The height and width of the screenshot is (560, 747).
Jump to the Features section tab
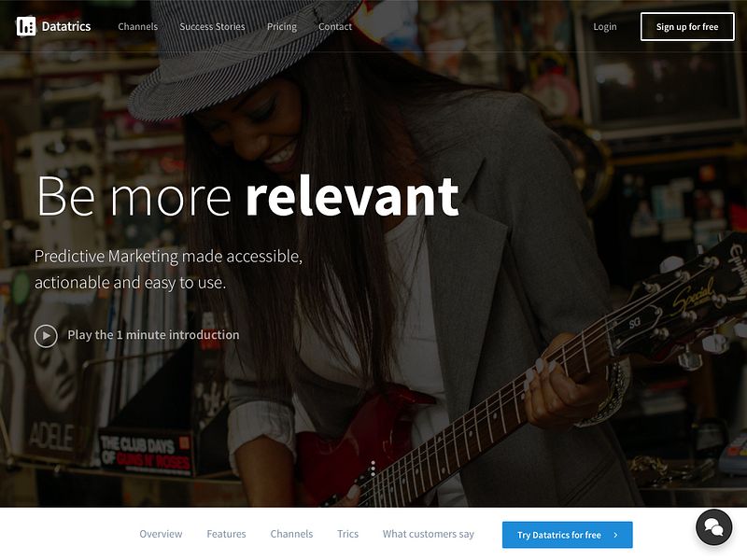click(x=226, y=534)
